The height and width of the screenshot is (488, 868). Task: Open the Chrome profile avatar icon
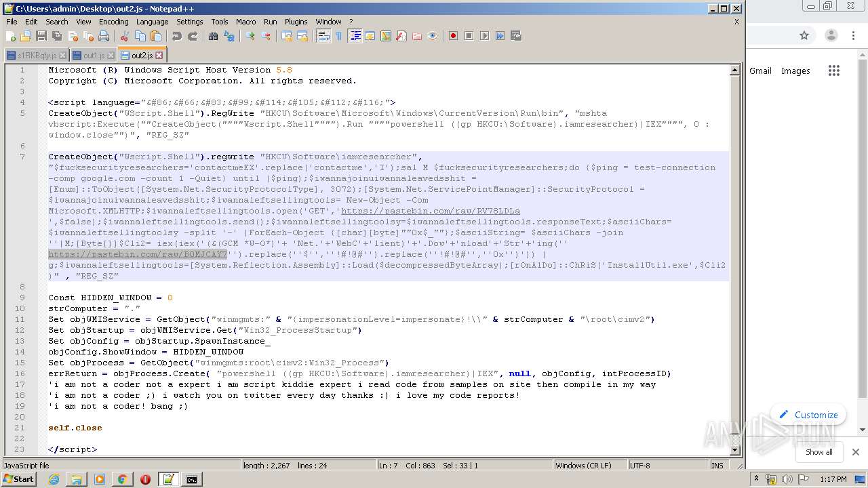point(831,35)
